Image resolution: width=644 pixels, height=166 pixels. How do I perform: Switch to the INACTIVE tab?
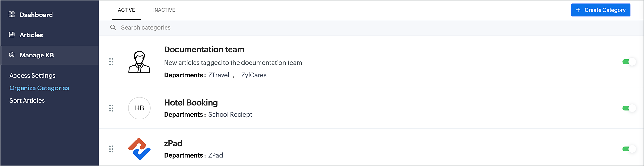tap(164, 10)
